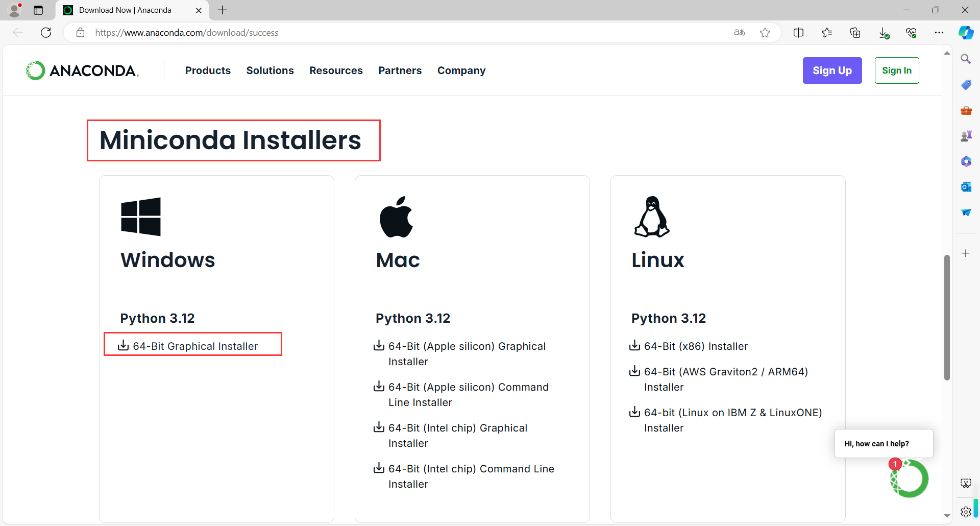Open Edge downloads icon in toolbar
980x526 pixels.
pyautogui.click(x=884, y=33)
